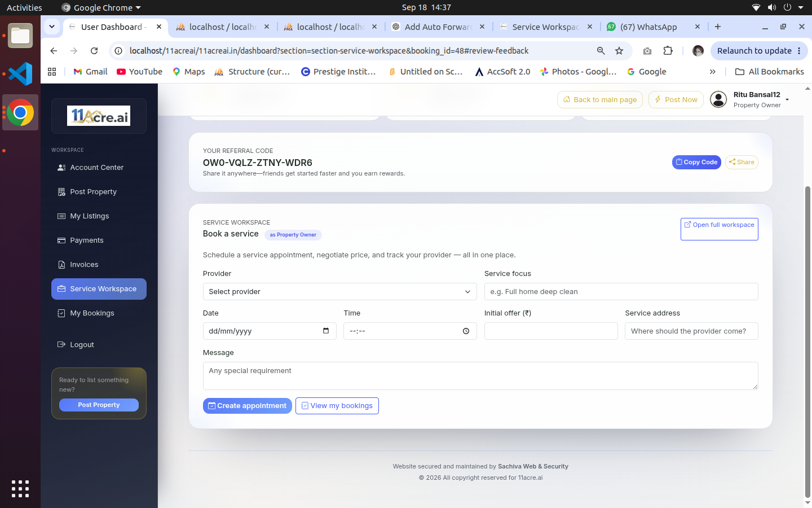This screenshot has height=508, width=812.
Task: Log out using the sidebar Logout item
Action: click(x=99, y=345)
